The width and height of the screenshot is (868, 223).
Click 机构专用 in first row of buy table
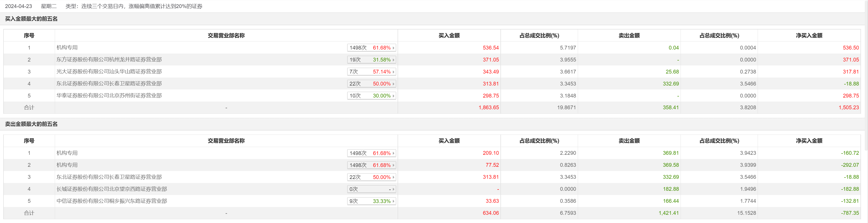pyautogui.click(x=67, y=48)
